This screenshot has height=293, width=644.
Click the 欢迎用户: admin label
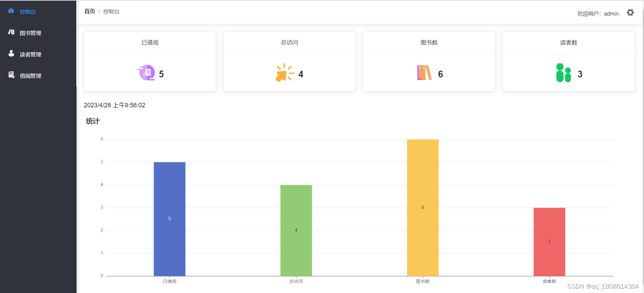[598, 14]
